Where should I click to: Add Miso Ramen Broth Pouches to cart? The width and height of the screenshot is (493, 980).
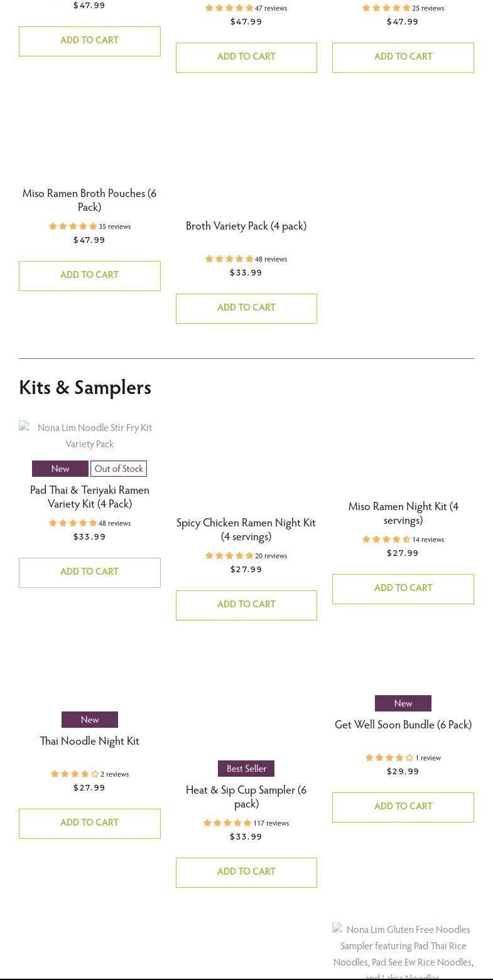tap(89, 275)
